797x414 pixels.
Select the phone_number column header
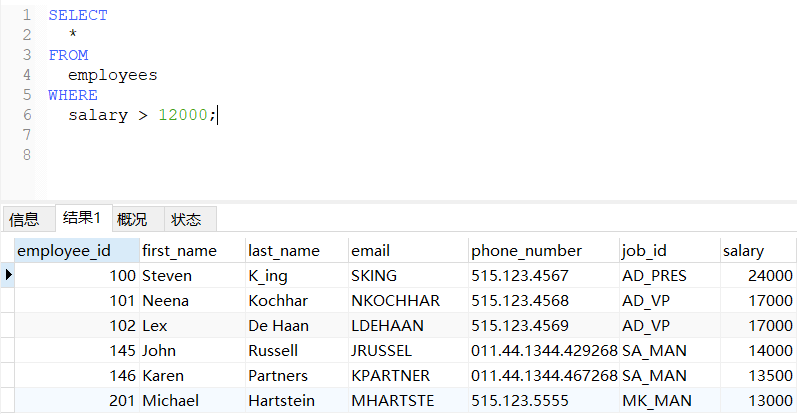point(526,250)
